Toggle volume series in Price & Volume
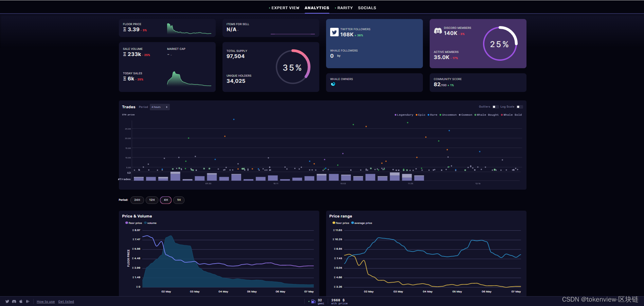The height and width of the screenshot is (306, 644). 150,223
